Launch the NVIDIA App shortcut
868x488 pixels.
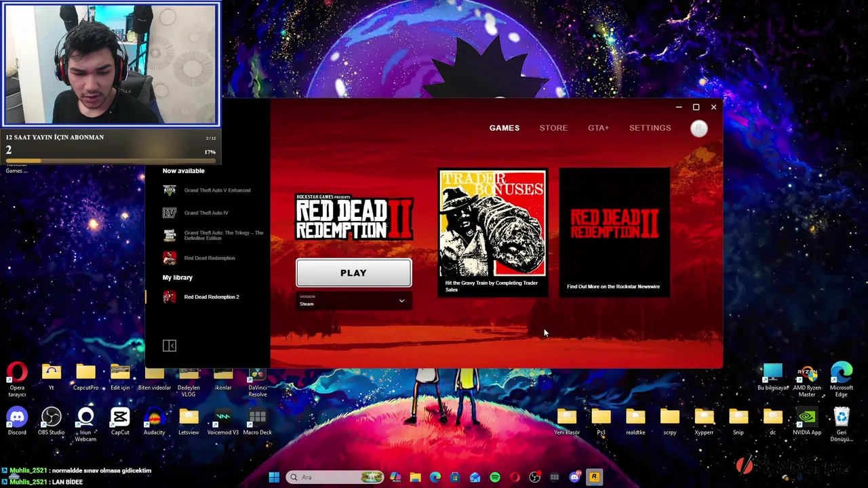pyautogui.click(x=807, y=422)
